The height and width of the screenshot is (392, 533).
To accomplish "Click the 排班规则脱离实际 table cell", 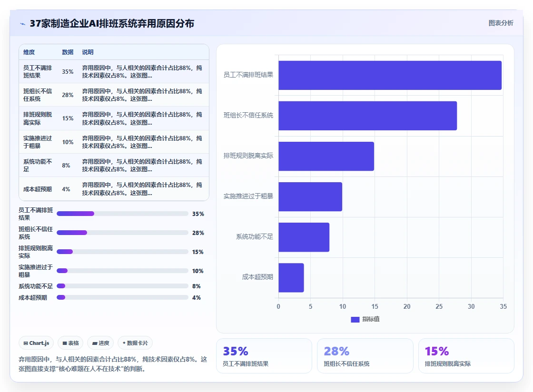I will pyautogui.click(x=38, y=118).
